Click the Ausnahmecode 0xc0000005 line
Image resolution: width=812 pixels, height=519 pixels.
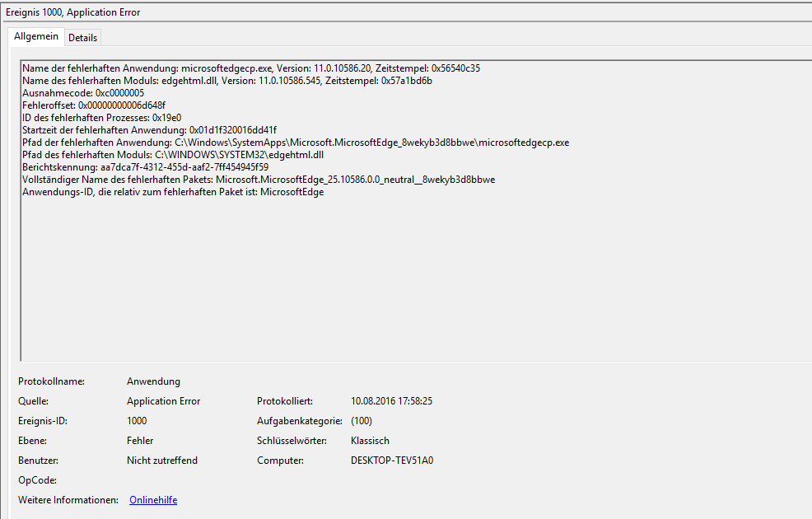coord(83,93)
